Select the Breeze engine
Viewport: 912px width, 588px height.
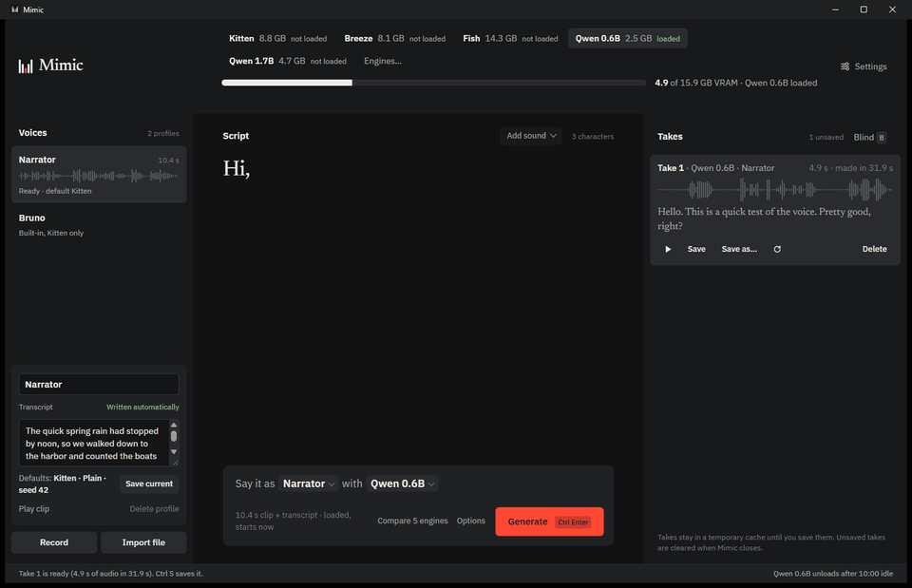(x=395, y=38)
